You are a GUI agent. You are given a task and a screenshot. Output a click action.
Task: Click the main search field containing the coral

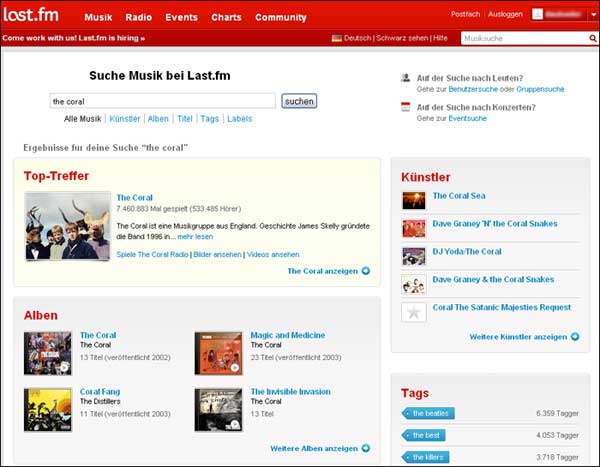point(162,101)
